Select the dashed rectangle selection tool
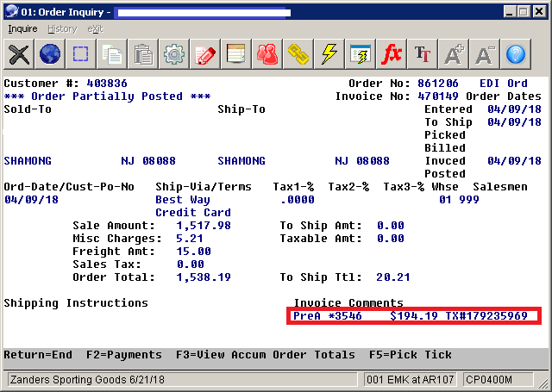This screenshot has height=392, width=552. [x=80, y=54]
